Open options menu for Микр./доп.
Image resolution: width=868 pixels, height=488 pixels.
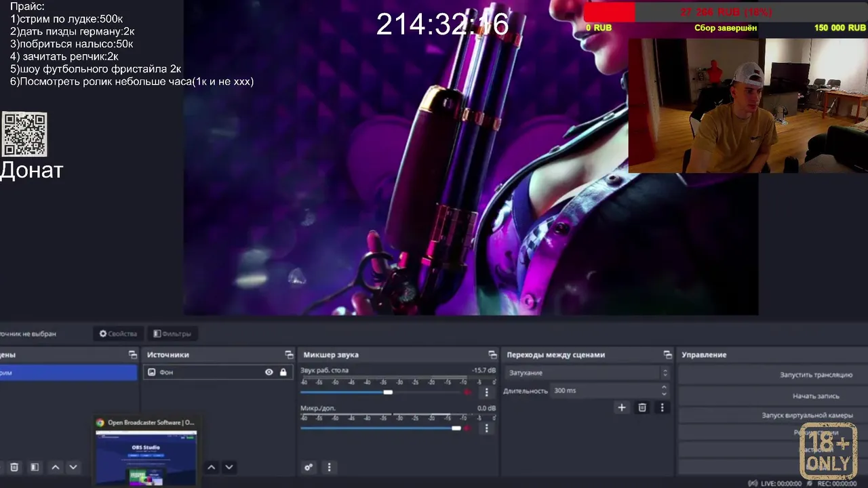pyautogui.click(x=486, y=428)
